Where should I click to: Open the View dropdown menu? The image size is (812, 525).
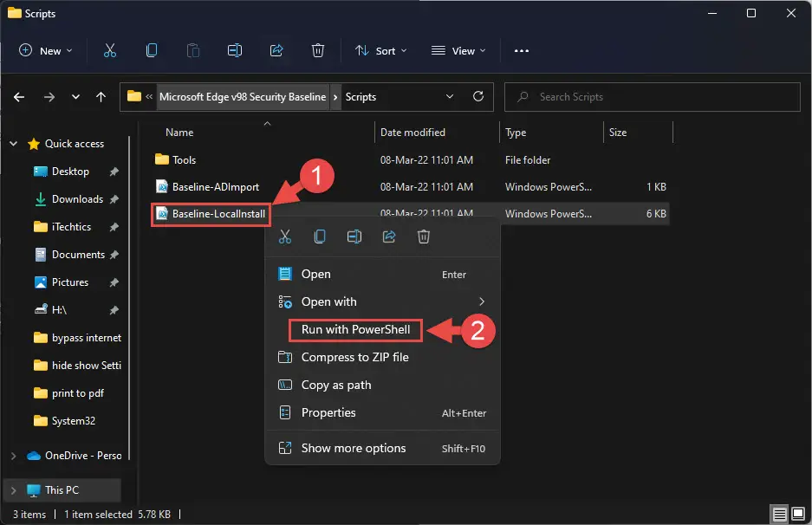458,51
